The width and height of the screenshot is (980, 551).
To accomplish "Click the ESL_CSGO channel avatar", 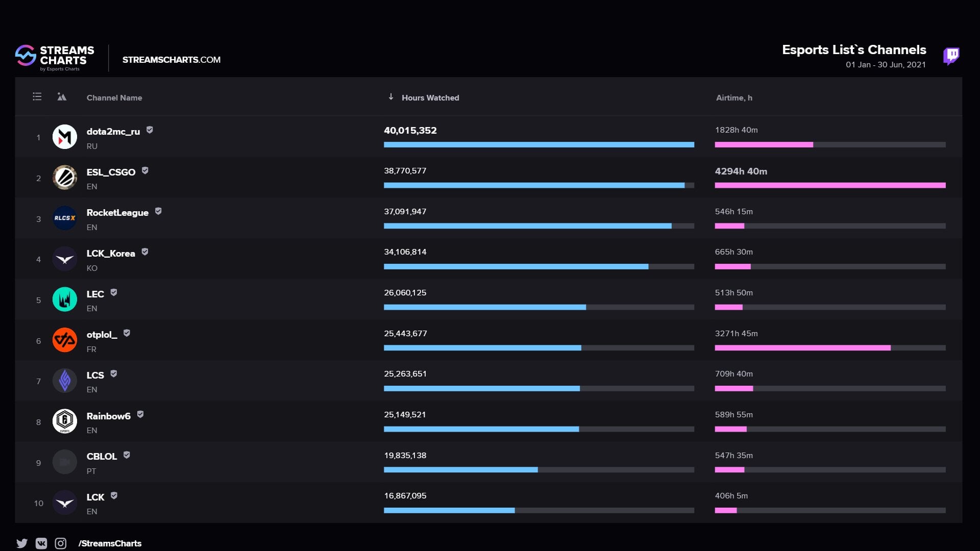I will 65,178.
